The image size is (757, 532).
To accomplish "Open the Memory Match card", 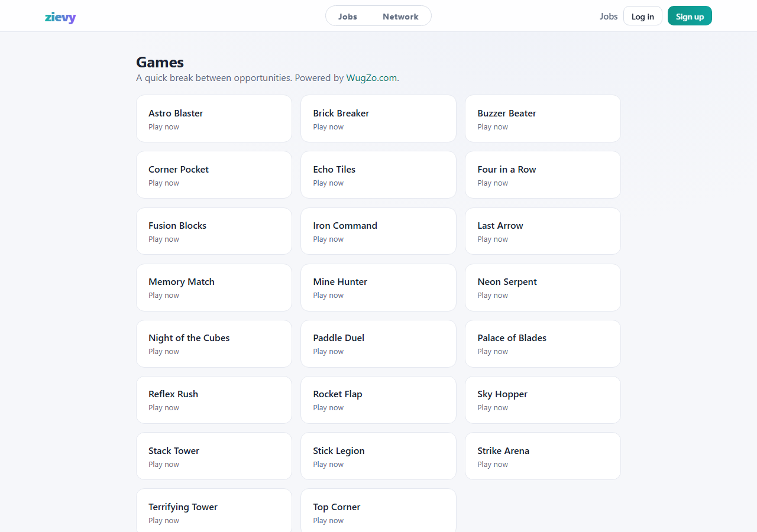I will (214, 287).
